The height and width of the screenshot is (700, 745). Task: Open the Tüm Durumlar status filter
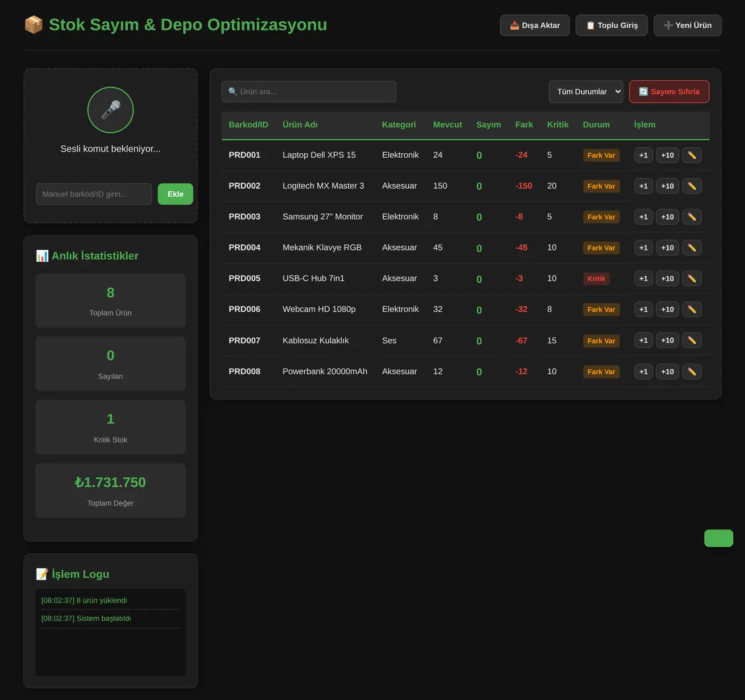click(x=585, y=92)
